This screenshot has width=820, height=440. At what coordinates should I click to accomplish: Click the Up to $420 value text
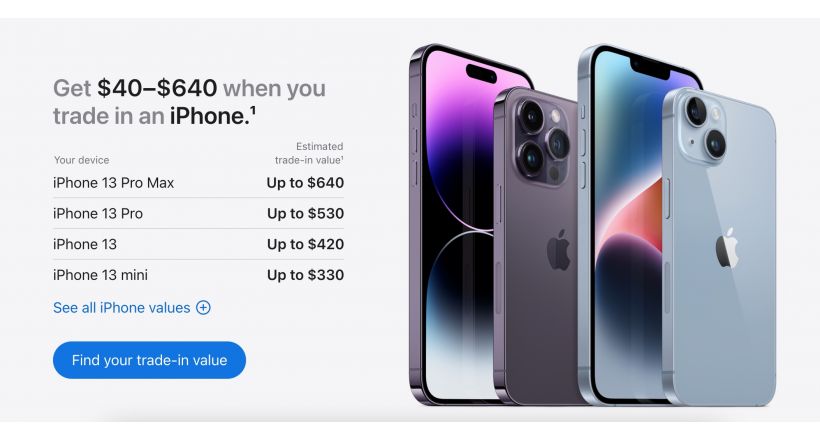pyautogui.click(x=305, y=244)
